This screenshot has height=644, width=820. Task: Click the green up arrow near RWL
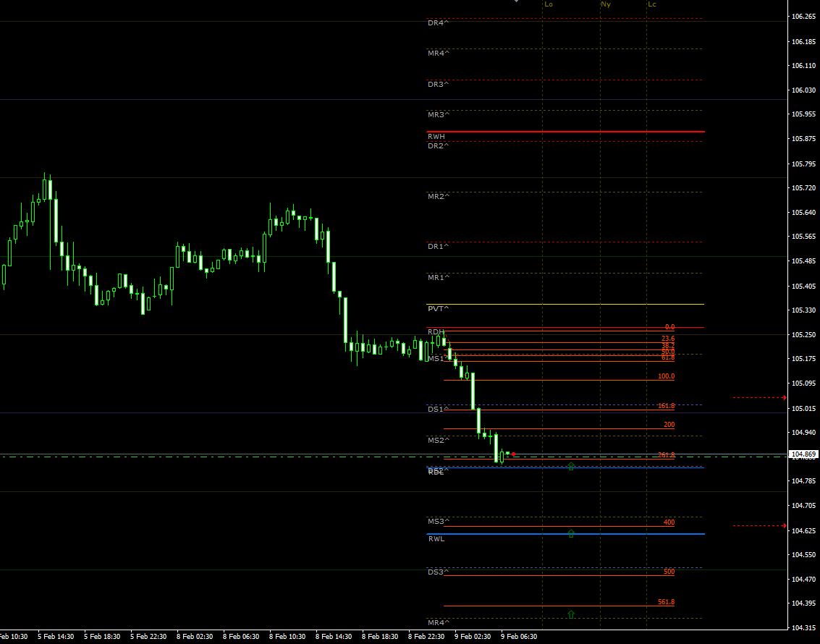570,533
